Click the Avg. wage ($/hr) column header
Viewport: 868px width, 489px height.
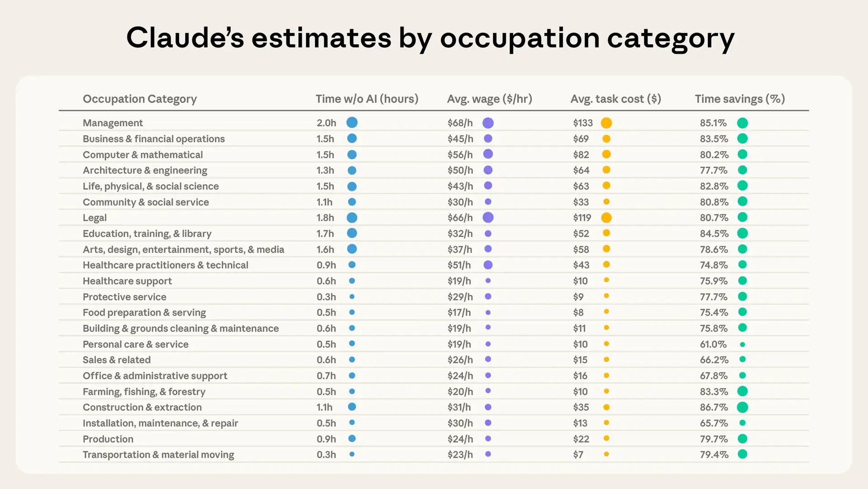490,99
